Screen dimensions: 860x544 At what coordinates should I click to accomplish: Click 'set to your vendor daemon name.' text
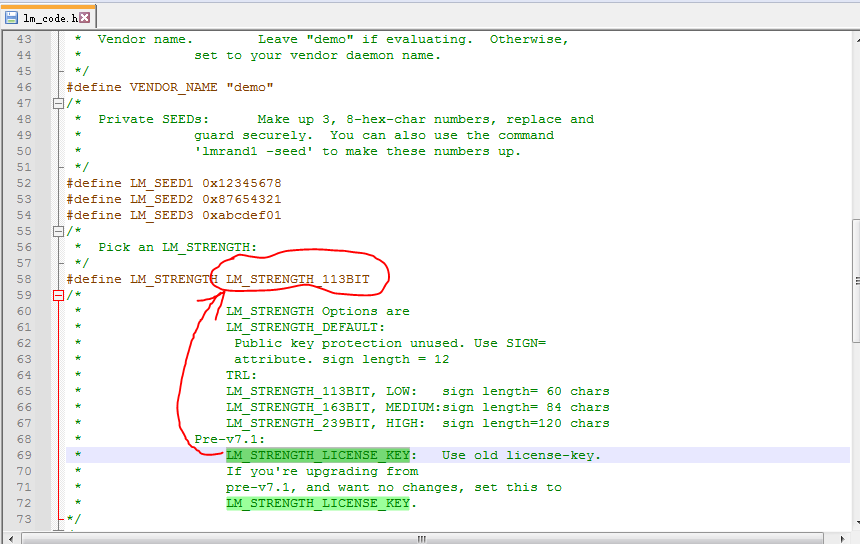(x=318, y=55)
